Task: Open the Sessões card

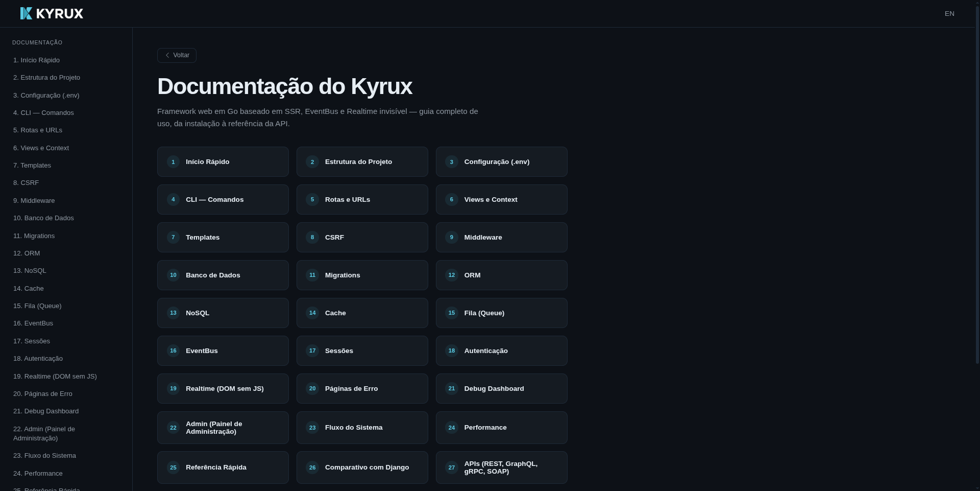Action: 362,351
